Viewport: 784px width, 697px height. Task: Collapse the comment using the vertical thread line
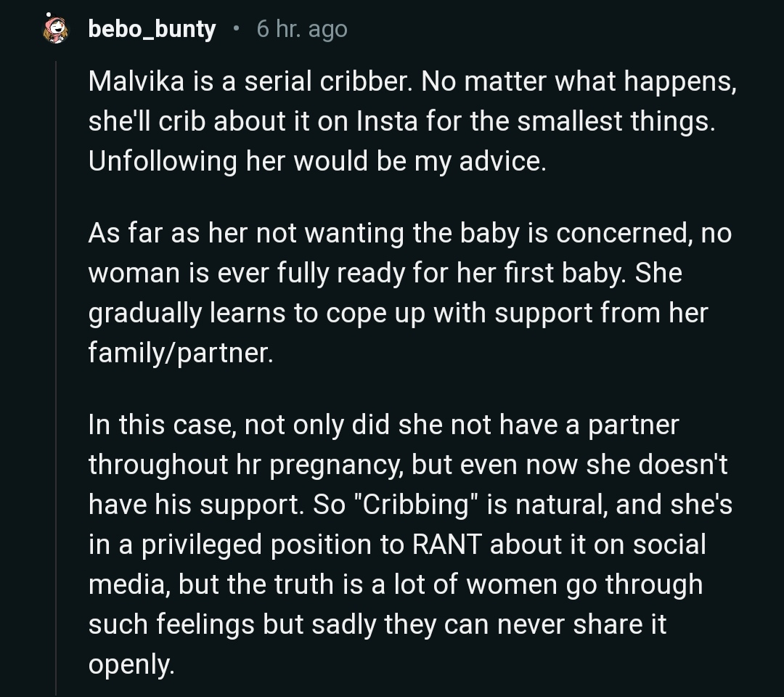point(56,378)
